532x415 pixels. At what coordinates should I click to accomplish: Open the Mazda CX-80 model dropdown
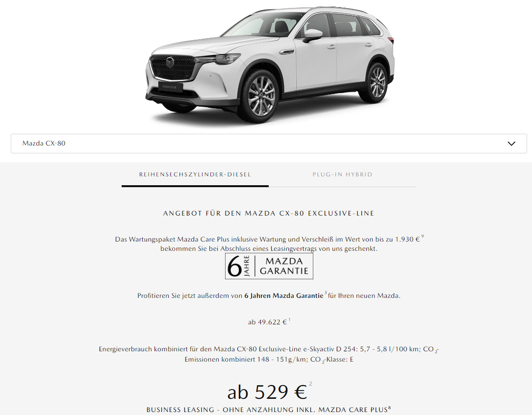(x=269, y=144)
